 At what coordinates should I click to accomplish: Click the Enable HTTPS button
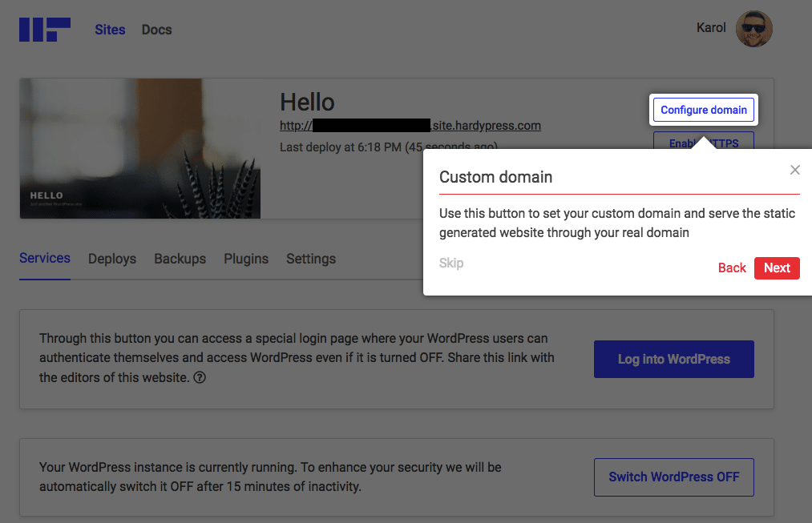coord(703,143)
